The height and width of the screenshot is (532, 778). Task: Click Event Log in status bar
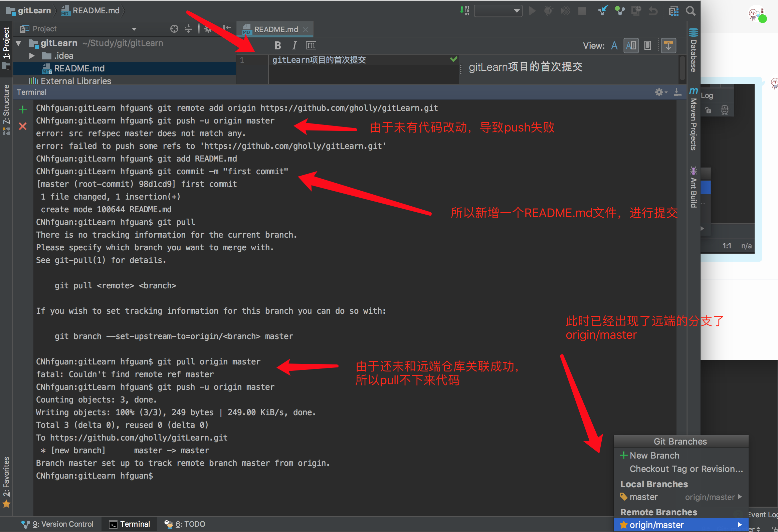click(763, 515)
